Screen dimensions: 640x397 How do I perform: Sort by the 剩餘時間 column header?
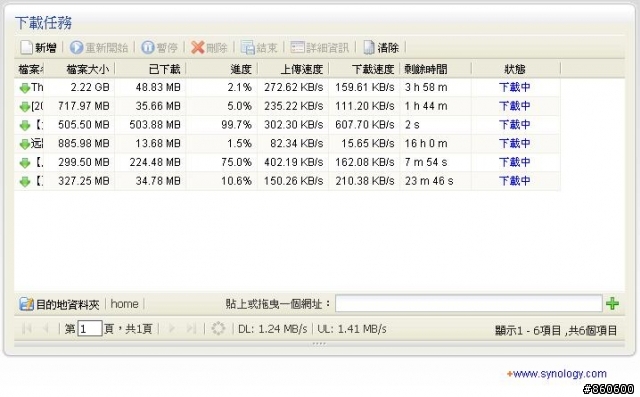pos(436,69)
